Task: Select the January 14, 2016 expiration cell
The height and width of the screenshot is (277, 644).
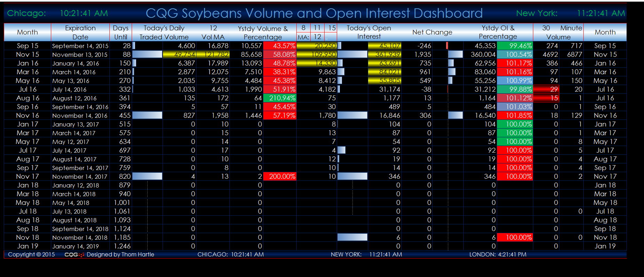Action: click(80, 63)
